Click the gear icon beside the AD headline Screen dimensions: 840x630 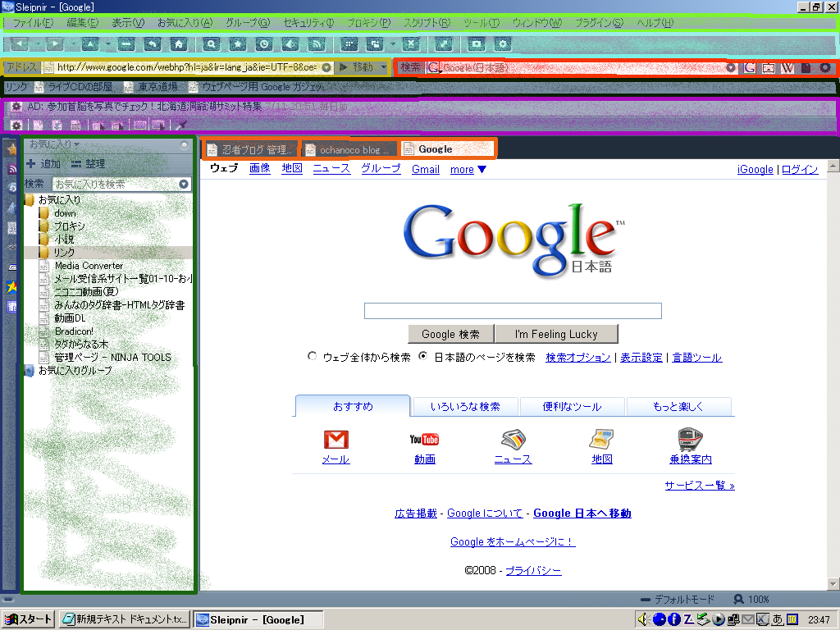coord(16,107)
